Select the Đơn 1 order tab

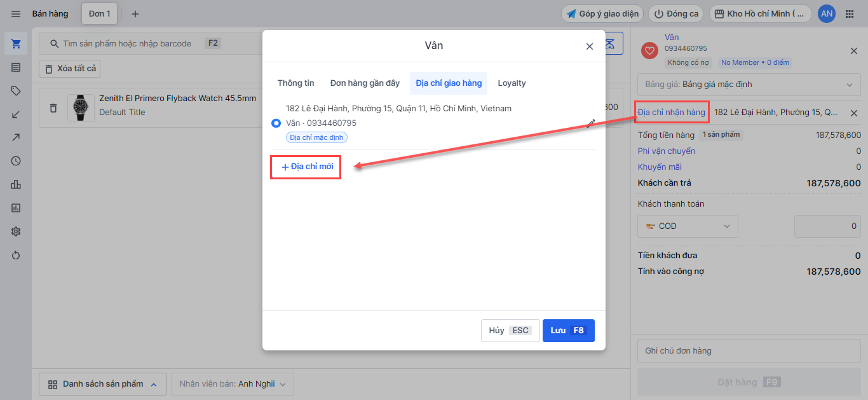[x=99, y=14]
